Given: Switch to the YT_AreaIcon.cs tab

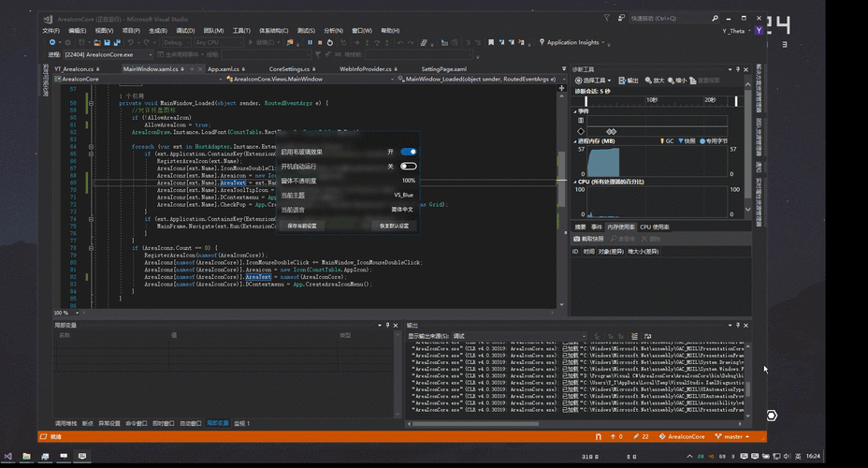Looking at the screenshot, I should pyautogui.click(x=77, y=69).
